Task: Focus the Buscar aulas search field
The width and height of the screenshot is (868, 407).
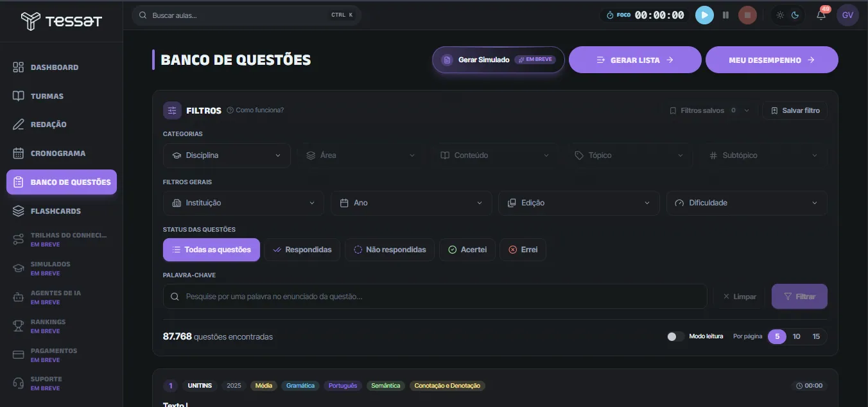Action: click(x=247, y=15)
